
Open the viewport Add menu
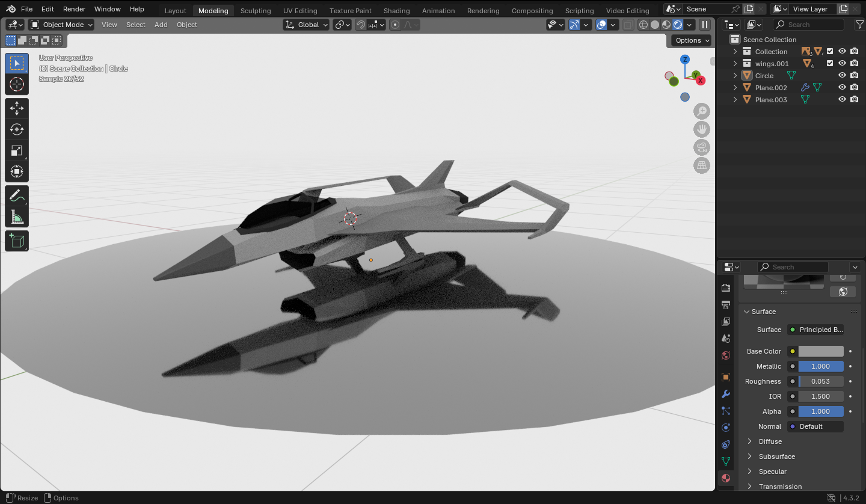point(161,25)
